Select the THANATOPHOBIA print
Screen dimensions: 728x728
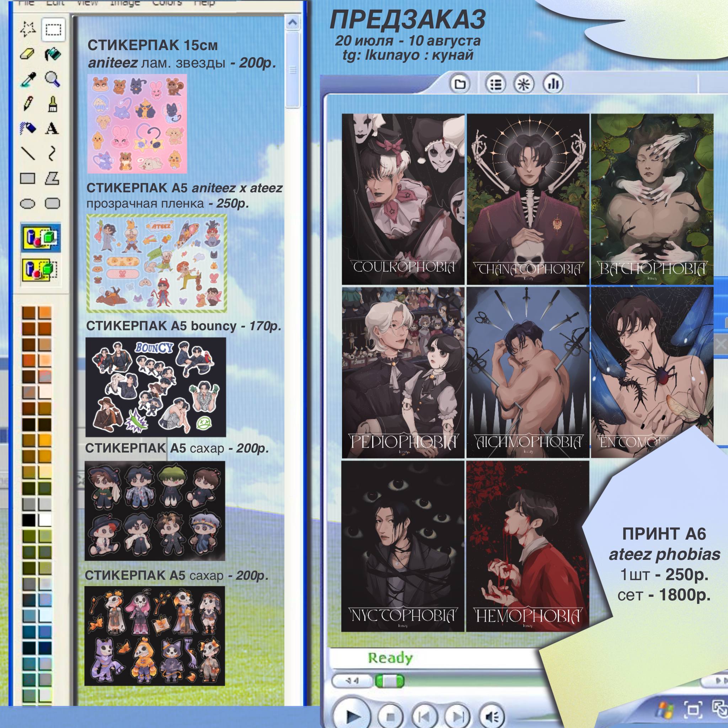[528, 199]
